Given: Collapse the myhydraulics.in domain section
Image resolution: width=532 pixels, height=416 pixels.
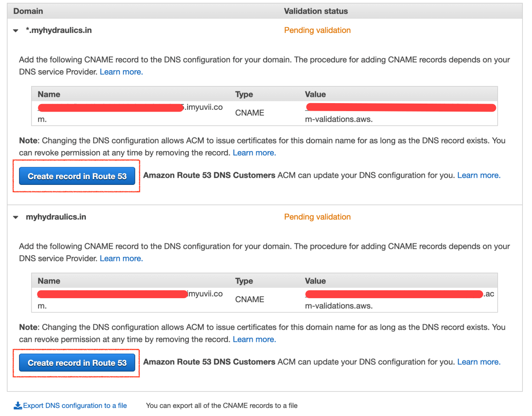Looking at the screenshot, I should [16, 217].
